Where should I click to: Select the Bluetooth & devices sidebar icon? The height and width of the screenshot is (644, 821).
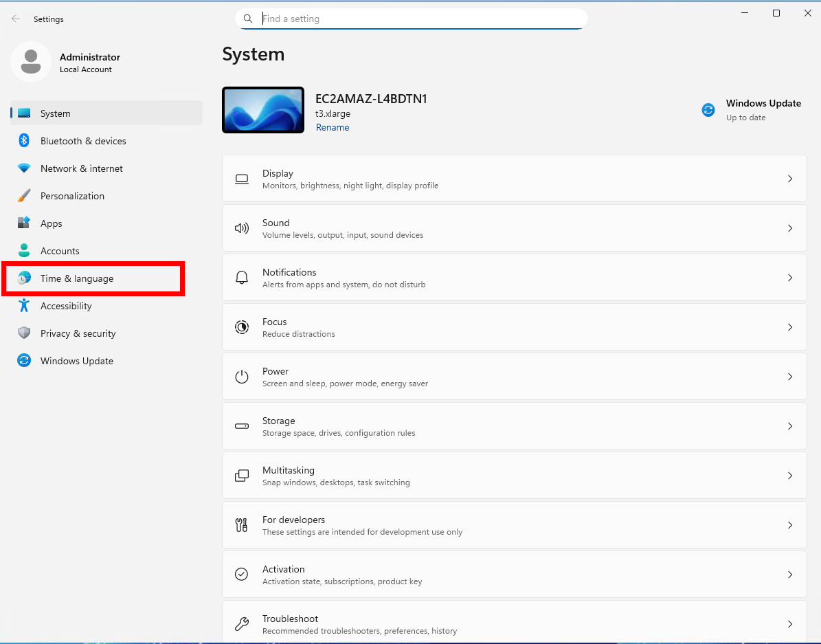pyautogui.click(x=22, y=141)
